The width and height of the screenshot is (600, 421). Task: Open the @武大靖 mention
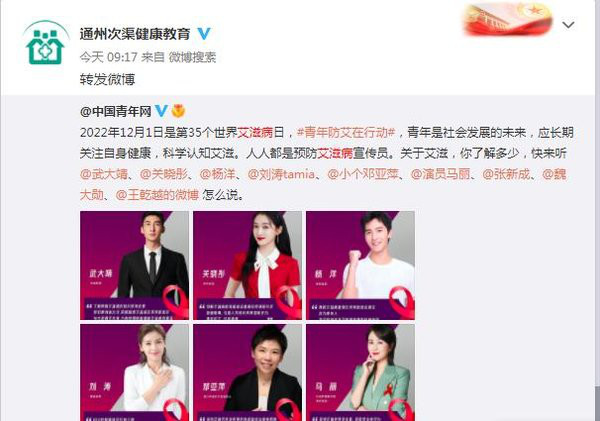[x=103, y=175]
